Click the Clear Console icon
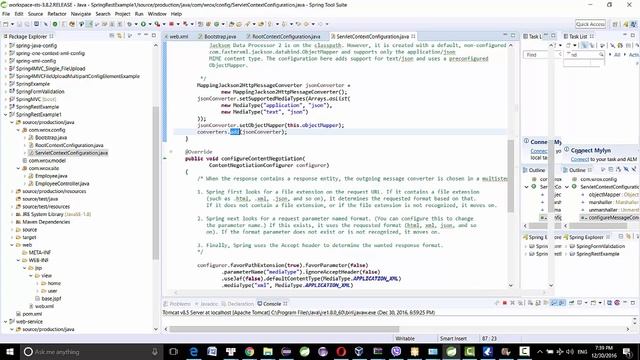The image size is (640, 360). [x=530, y=303]
